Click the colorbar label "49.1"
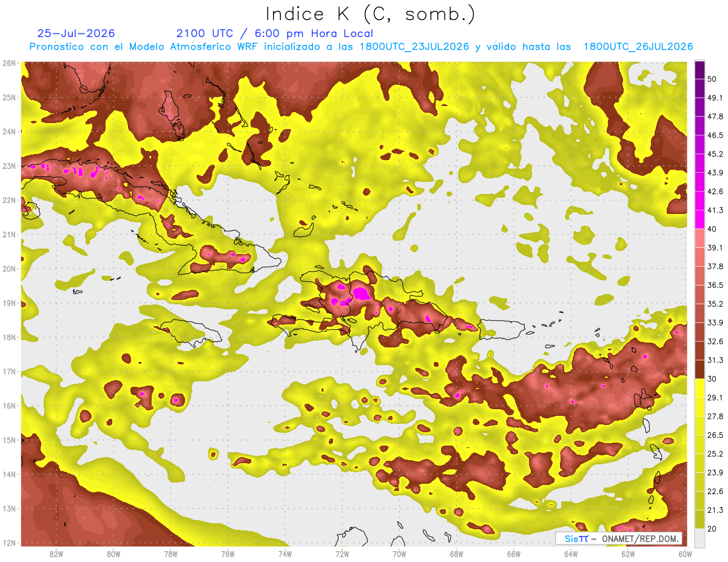This screenshot has height=562, width=728. tap(715, 98)
